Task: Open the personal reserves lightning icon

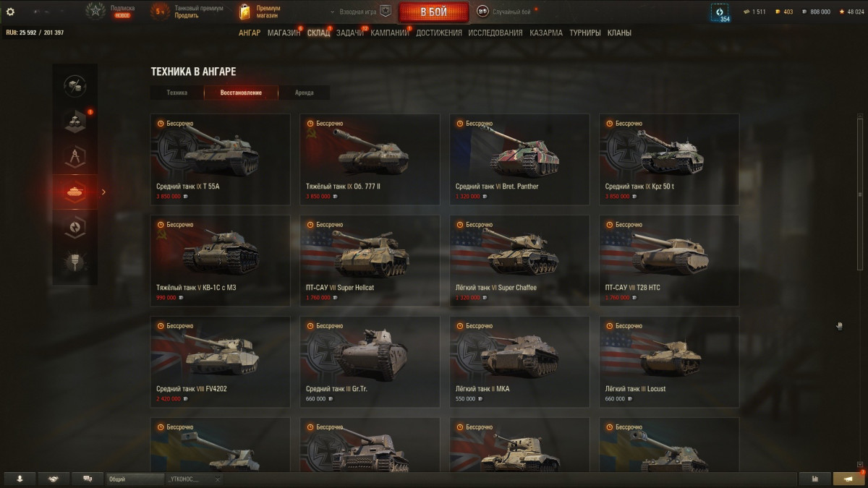Action: [x=75, y=227]
